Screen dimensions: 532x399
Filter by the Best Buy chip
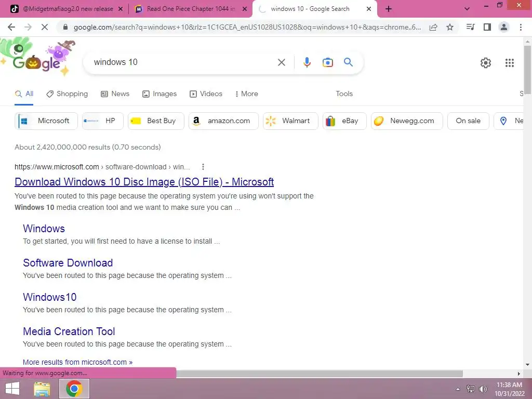click(x=156, y=121)
